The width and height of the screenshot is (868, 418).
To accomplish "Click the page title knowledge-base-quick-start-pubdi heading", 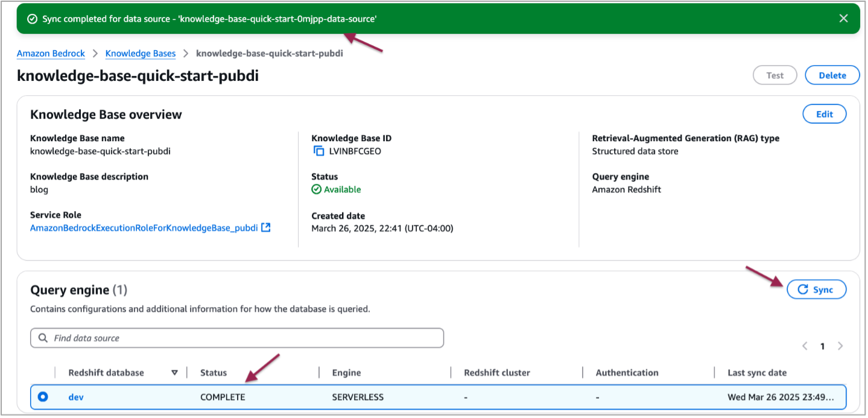I will [138, 75].
